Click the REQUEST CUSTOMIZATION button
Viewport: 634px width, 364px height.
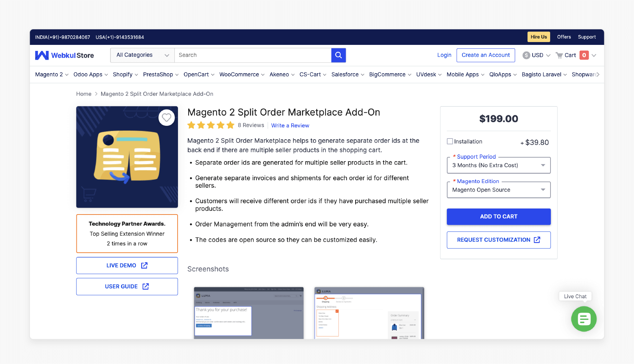click(x=498, y=240)
